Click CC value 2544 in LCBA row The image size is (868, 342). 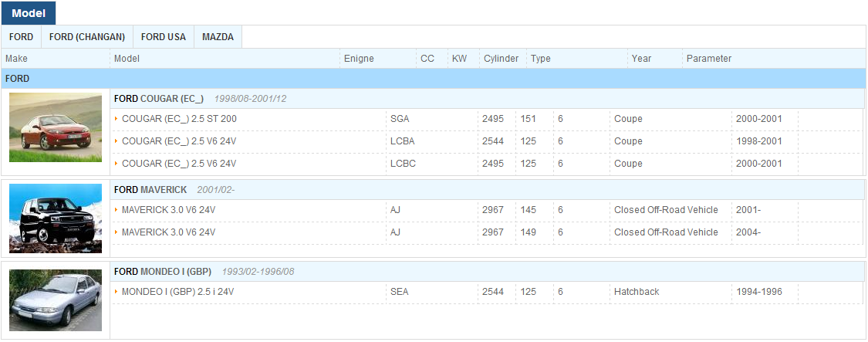(x=493, y=141)
